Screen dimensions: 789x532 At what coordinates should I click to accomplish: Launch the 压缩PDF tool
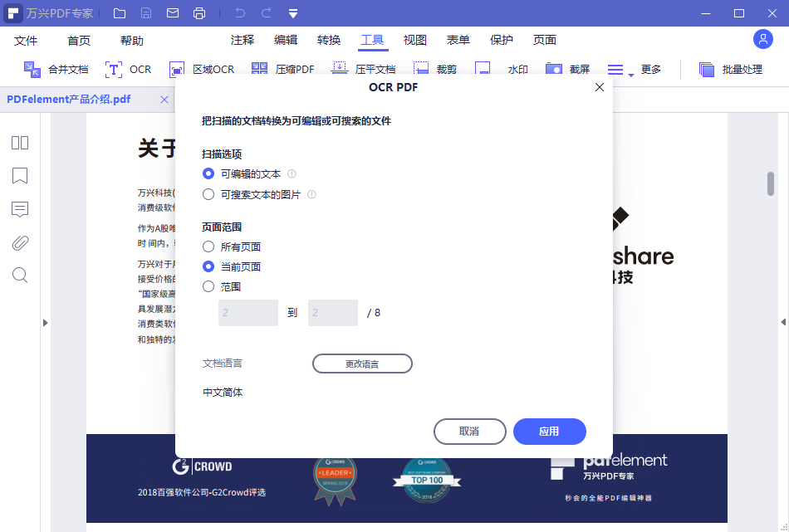coord(287,70)
